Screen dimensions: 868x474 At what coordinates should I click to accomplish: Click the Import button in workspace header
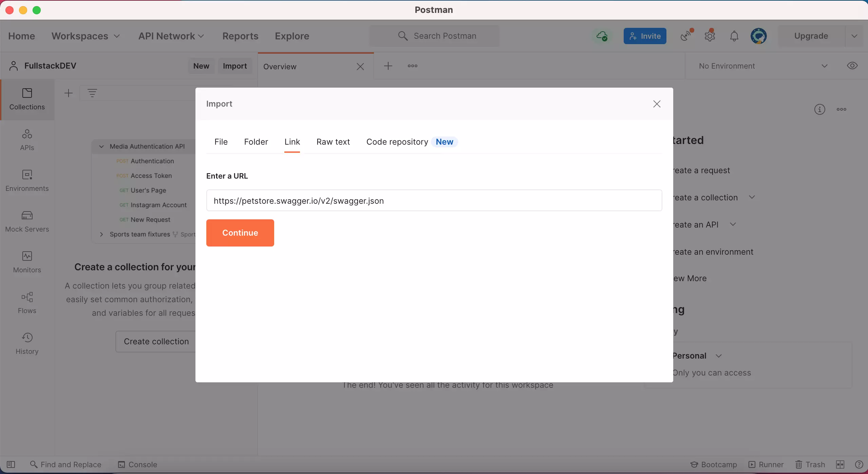pyautogui.click(x=235, y=66)
